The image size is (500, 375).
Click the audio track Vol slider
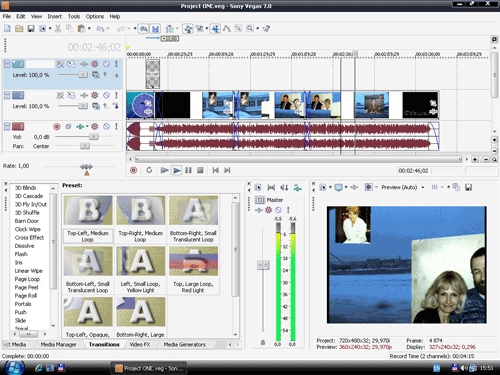(94, 137)
